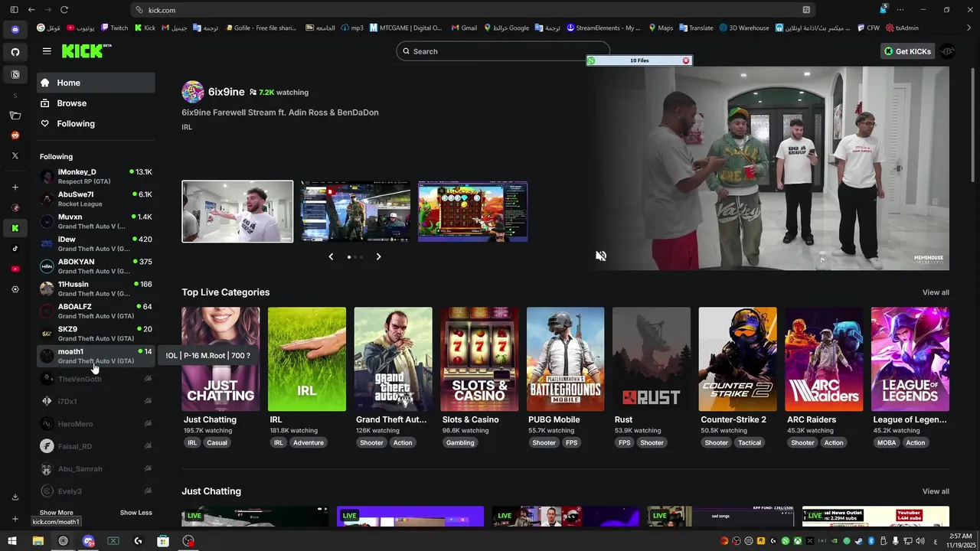Open AbuSwe7l channel from following
Screen dimensions: 980x551
[96, 199]
